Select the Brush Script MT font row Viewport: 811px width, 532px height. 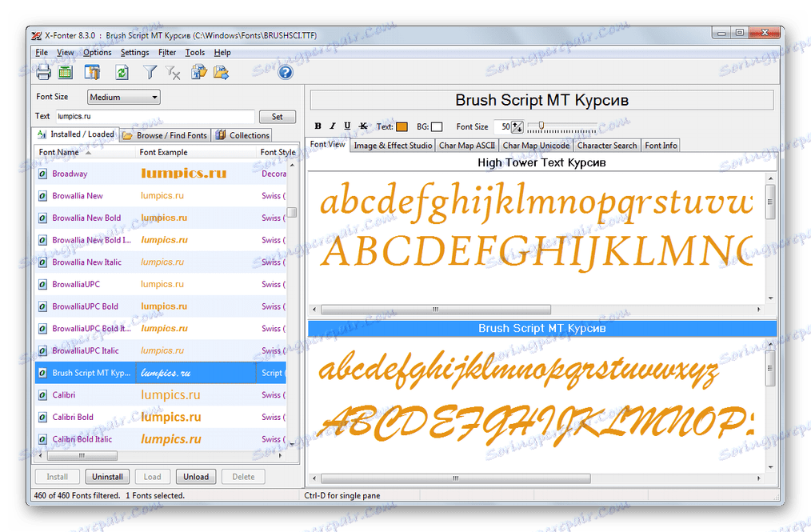(160, 373)
